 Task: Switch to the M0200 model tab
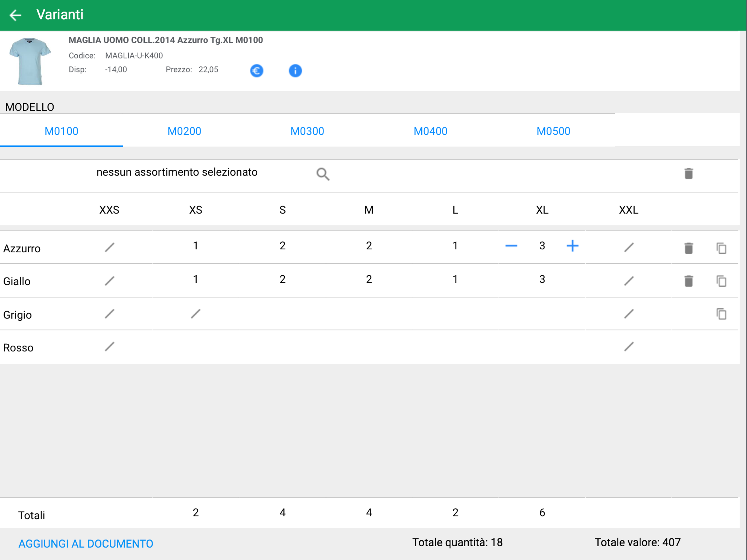point(184,131)
